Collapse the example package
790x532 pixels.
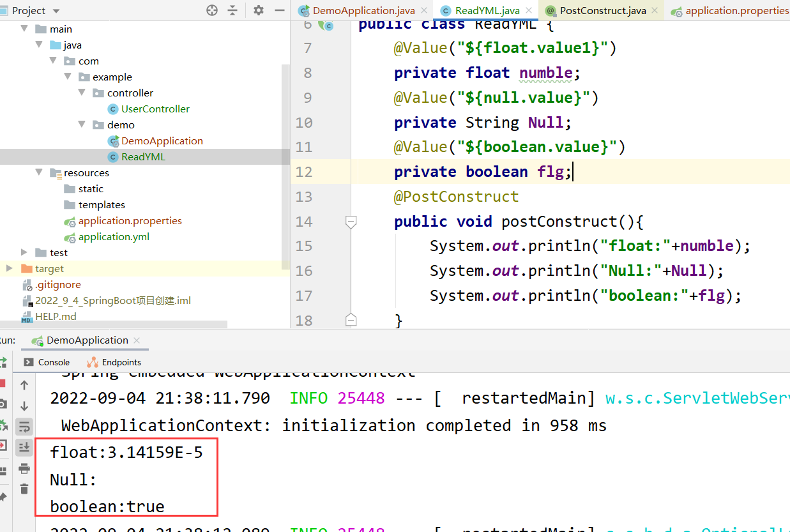coord(68,77)
